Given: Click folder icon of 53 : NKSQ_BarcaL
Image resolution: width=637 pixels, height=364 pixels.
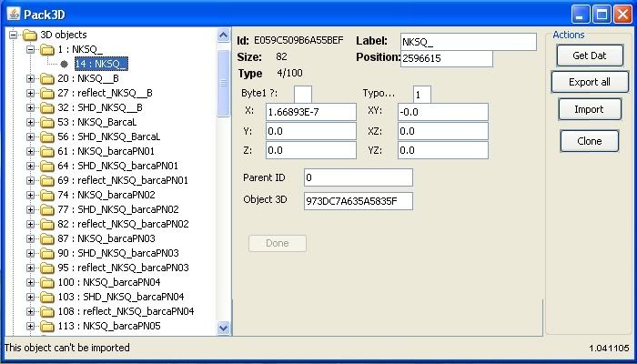Looking at the screenshot, I should [47, 122].
